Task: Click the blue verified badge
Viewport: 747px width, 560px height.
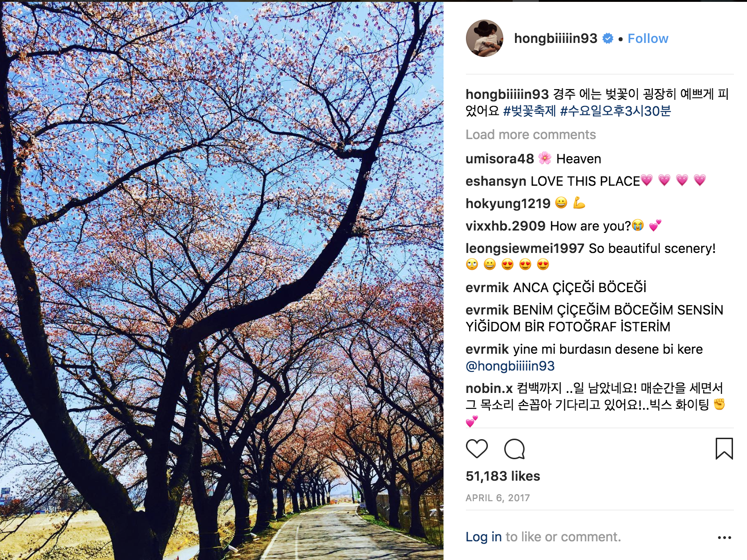Action: (608, 38)
